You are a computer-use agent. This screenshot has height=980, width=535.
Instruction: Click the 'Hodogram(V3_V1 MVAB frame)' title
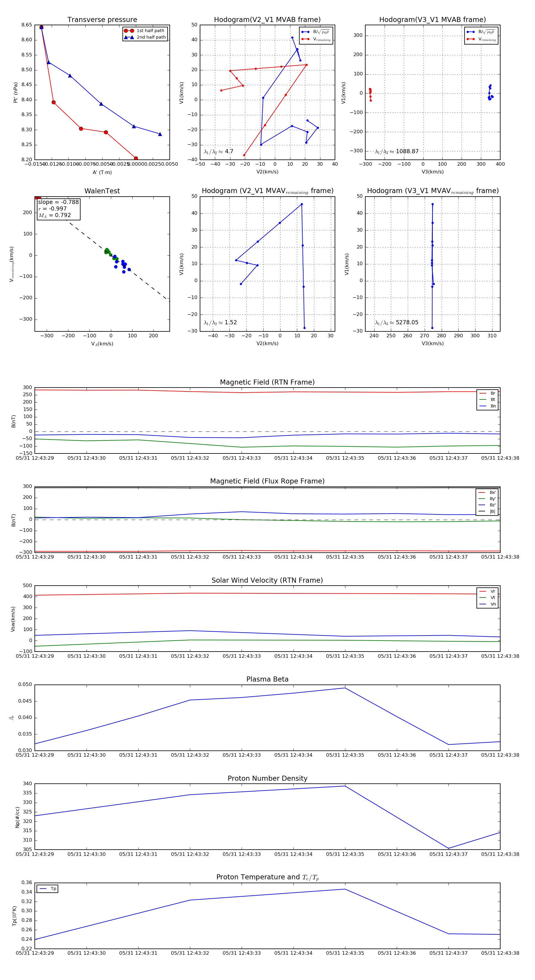pyautogui.click(x=432, y=19)
